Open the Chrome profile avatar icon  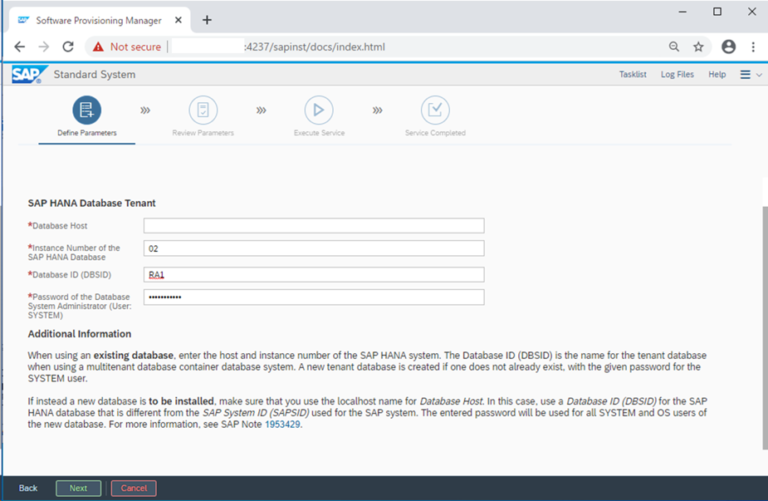728,47
